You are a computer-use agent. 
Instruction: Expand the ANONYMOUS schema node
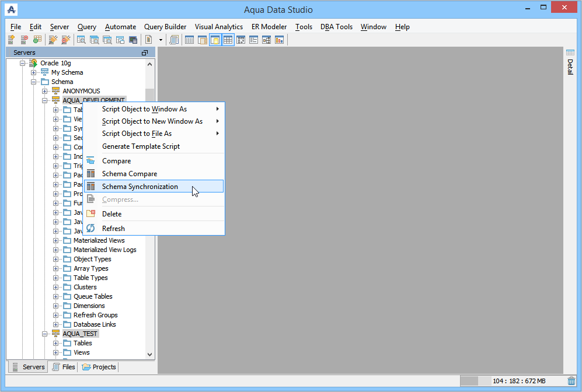click(44, 91)
